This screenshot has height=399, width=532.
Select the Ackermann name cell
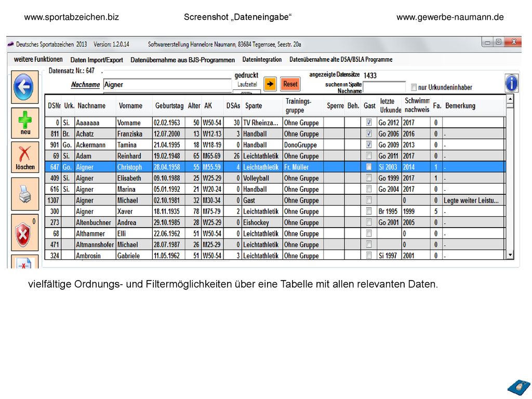pyautogui.click(x=96, y=145)
